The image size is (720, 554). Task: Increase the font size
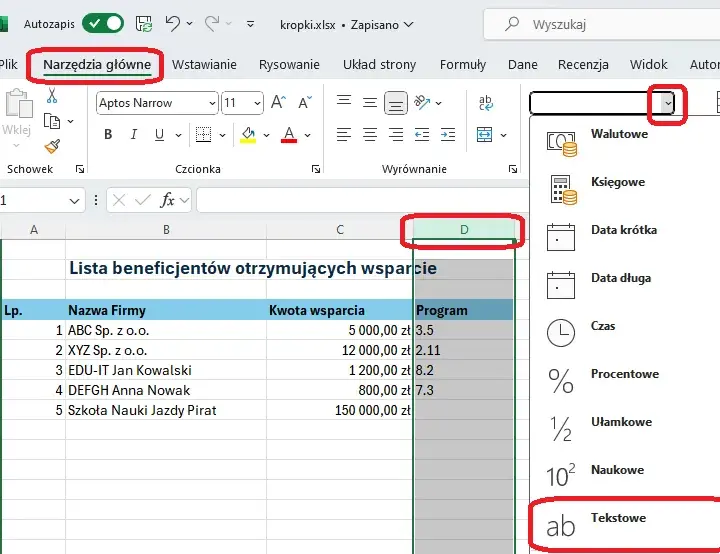click(278, 102)
